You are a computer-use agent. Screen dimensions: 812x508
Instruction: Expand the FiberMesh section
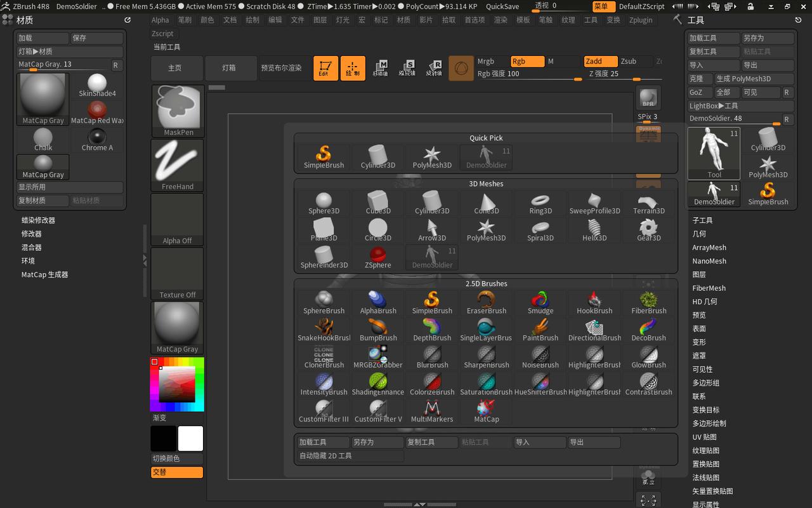pos(709,288)
